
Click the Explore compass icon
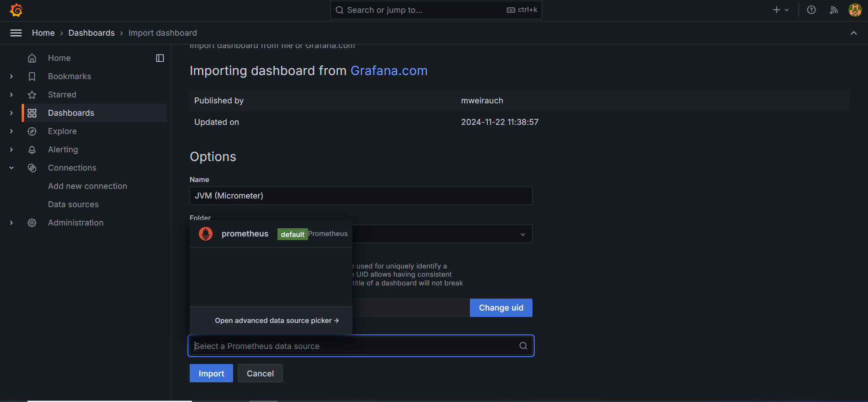tap(32, 131)
